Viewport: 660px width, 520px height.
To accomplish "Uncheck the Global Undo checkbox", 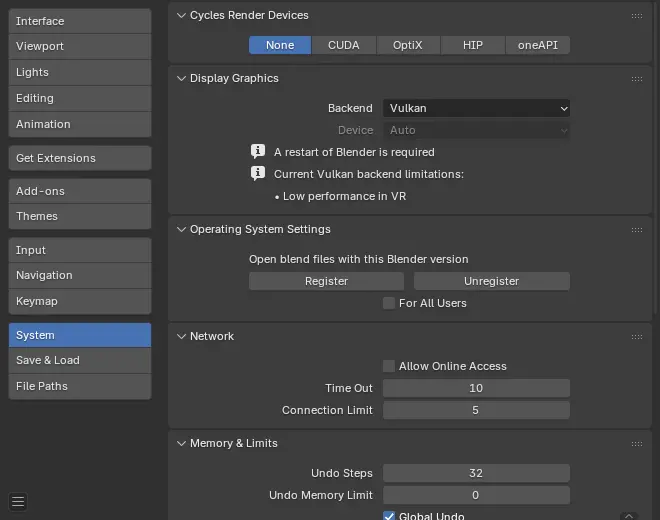I will [389, 516].
